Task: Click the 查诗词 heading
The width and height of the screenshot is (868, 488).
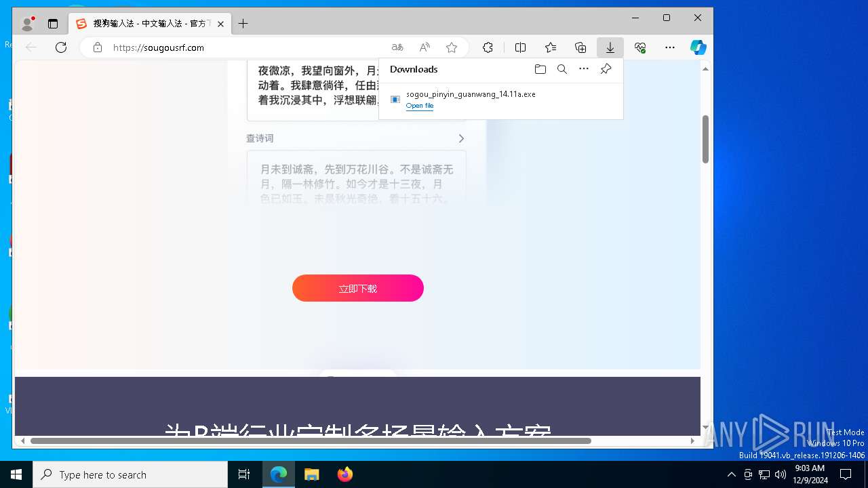Action: point(260,138)
